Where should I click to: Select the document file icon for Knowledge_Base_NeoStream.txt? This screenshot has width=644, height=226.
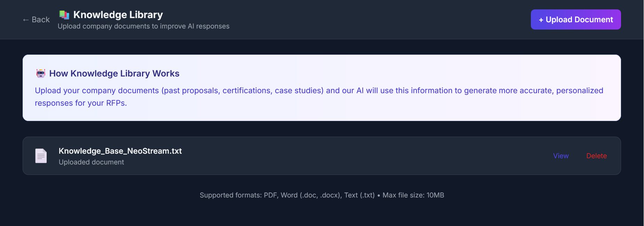(41, 156)
